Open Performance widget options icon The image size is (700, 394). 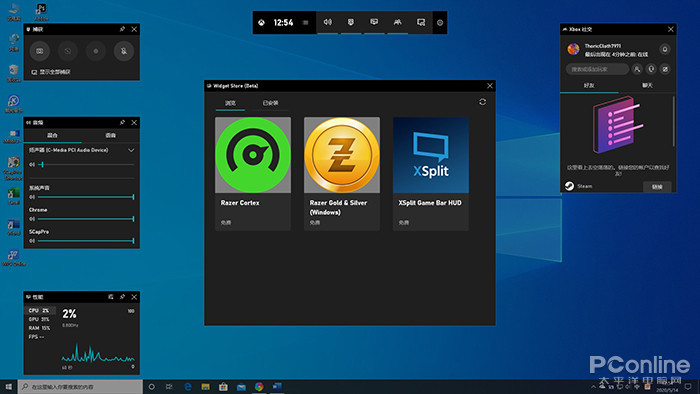point(111,297)
